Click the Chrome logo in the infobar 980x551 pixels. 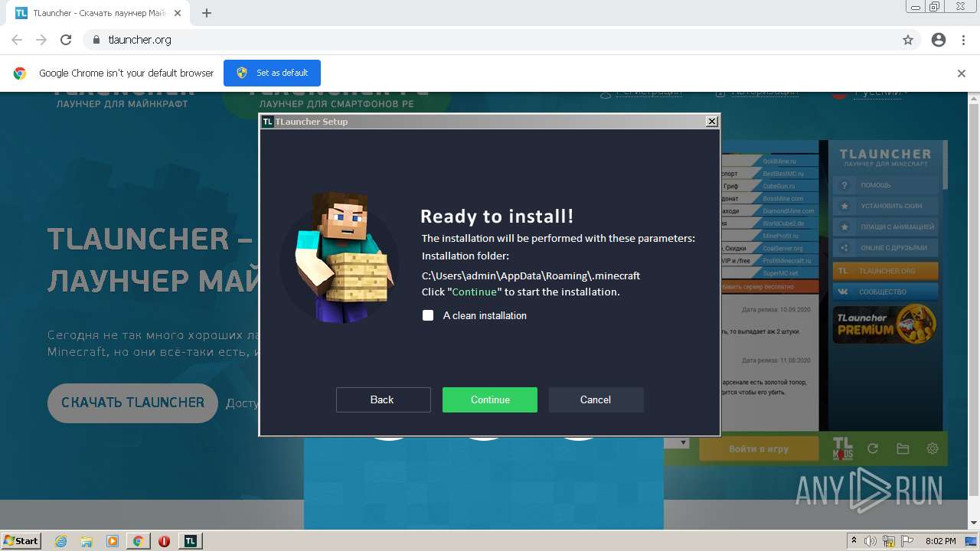(x=21, y=73)
